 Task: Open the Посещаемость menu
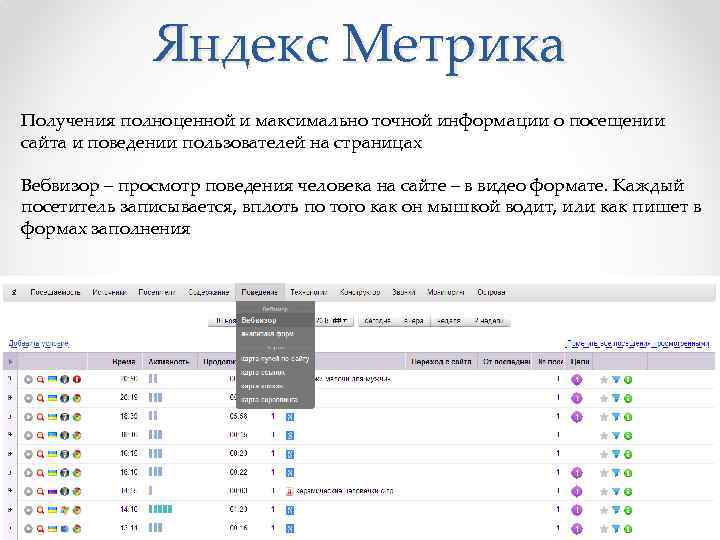pyautogui.click(x=55, y=292)
